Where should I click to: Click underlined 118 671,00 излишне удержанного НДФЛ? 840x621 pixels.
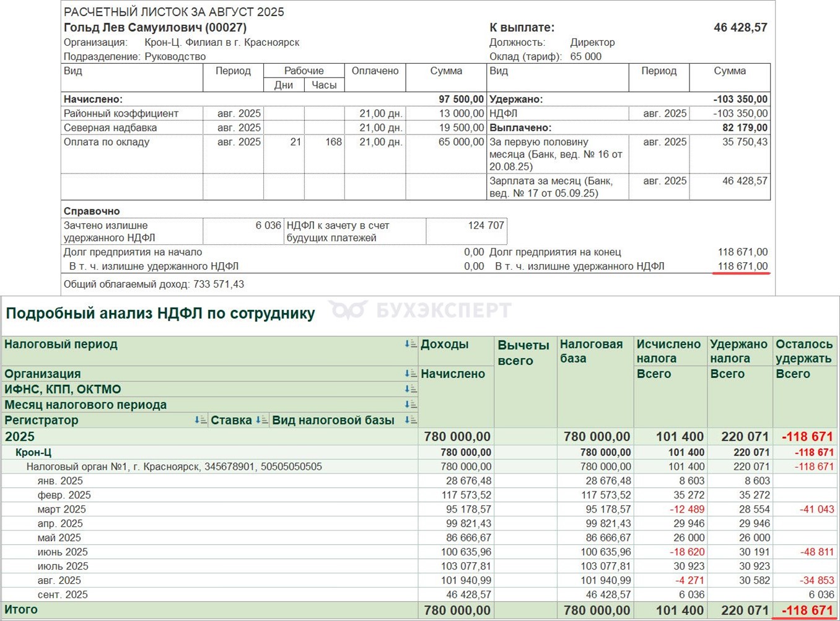click(742, 266)
